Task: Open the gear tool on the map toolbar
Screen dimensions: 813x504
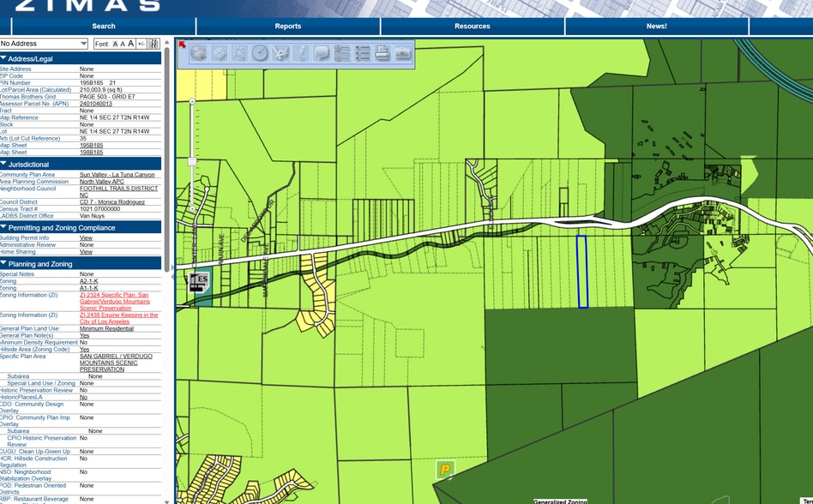Action: coord(220,52)
